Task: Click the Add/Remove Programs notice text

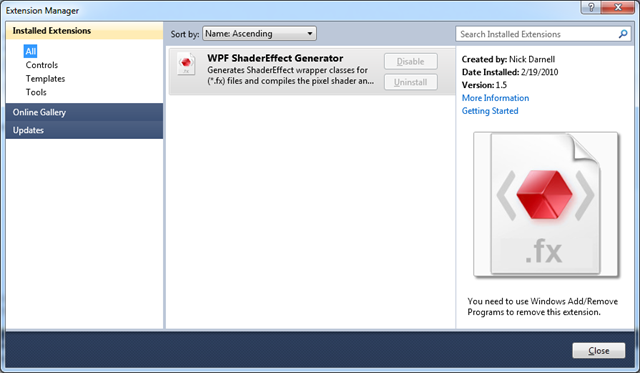Action: (542, 306)
